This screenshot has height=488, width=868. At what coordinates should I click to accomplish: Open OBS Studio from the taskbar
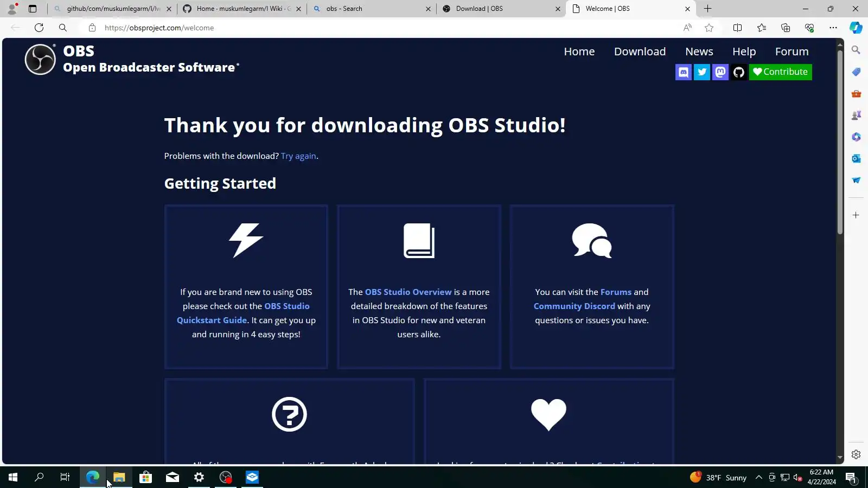226,477
